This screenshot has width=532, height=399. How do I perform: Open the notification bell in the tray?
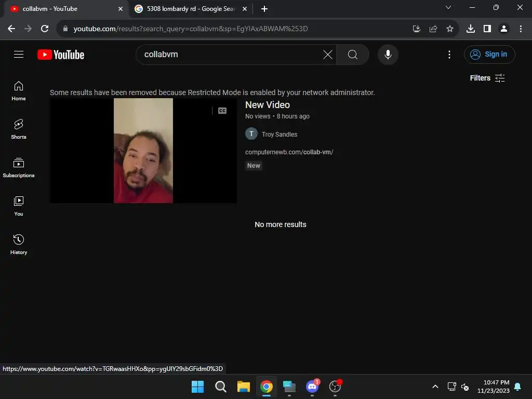(x=518, y=387)
